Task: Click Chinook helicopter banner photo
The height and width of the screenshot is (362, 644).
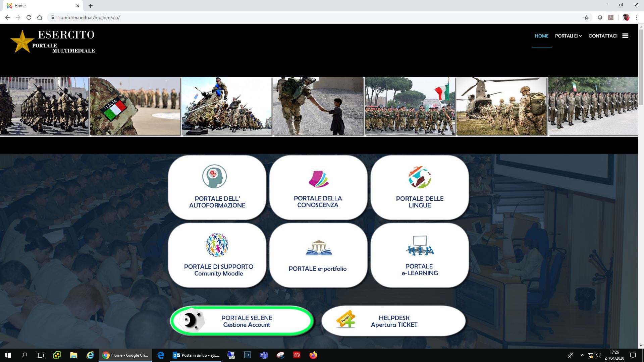Action: coord(502,106)
